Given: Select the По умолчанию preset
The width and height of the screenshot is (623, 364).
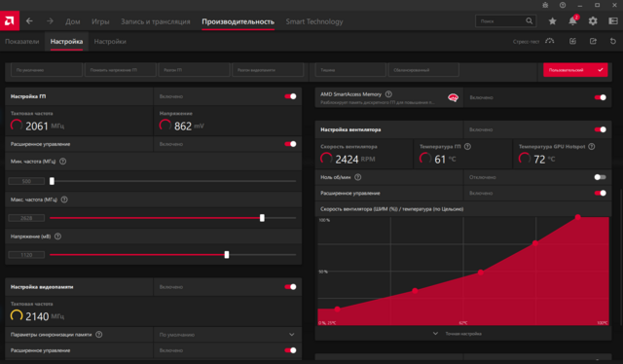Looking at the screenshot, I should pos(47,70).
